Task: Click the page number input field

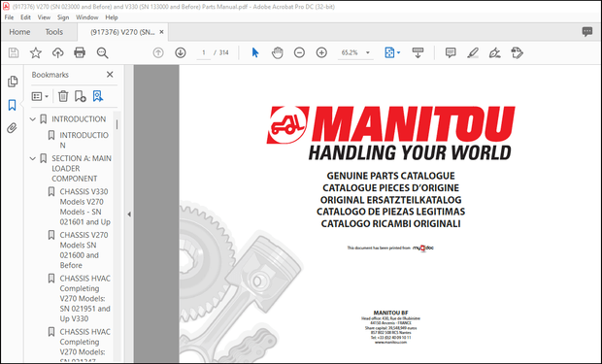Action: click(x=204, y=52)
